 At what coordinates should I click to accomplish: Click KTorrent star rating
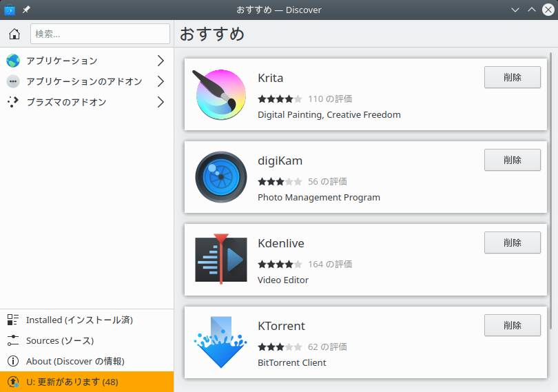click(x=280, y=347)
